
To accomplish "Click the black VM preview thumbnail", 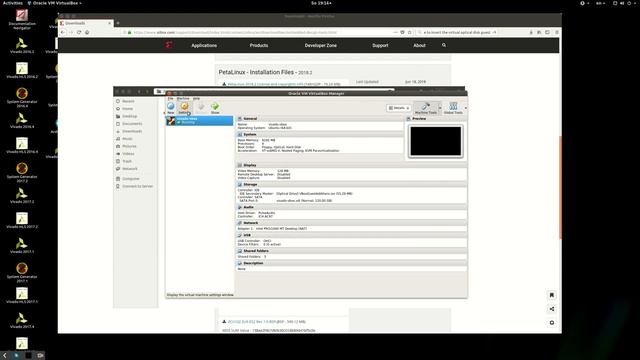I will click(x=436, y=141).
